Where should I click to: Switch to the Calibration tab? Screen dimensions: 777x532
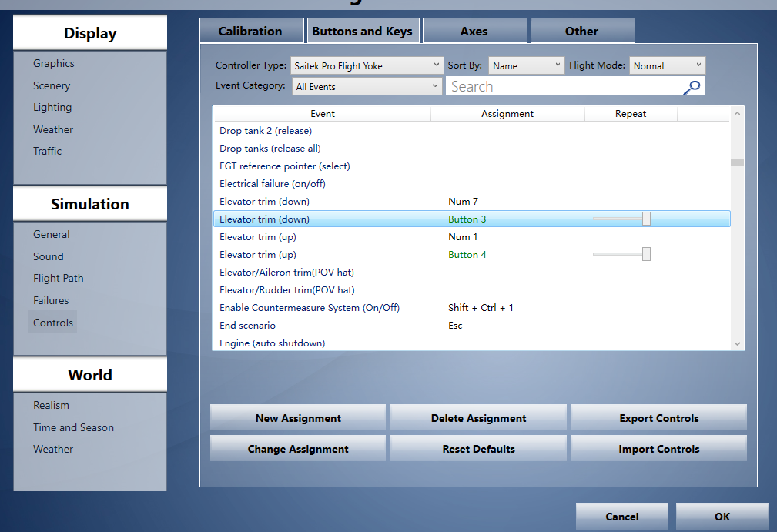(250, 32)
